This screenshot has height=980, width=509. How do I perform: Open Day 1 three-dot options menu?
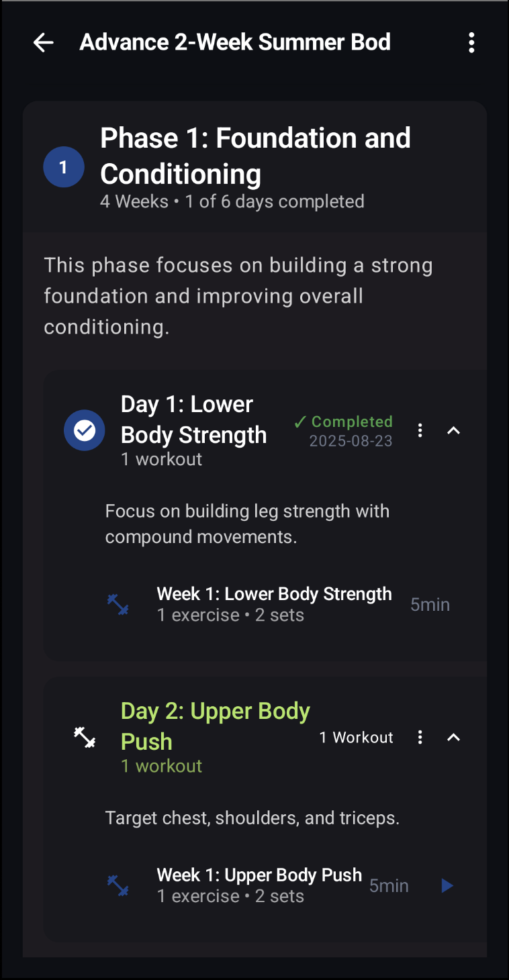[x=420, y=430]
